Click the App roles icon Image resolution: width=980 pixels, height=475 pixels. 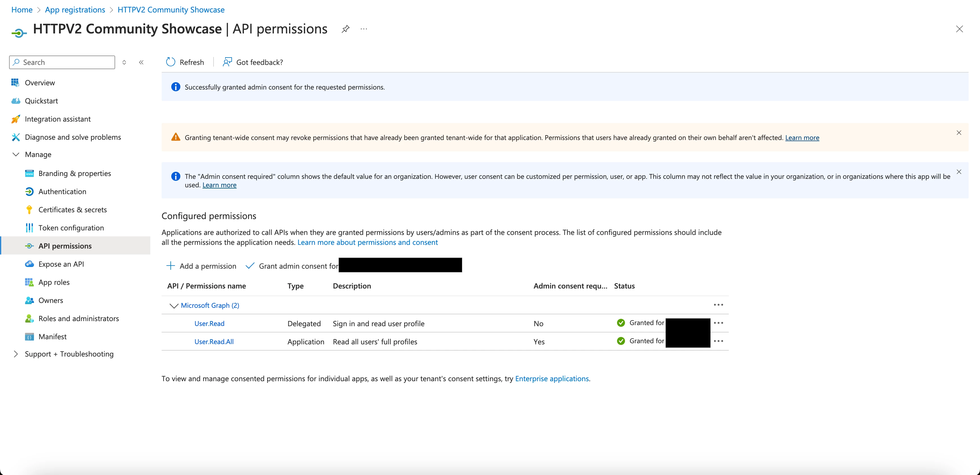pos(29,282)
